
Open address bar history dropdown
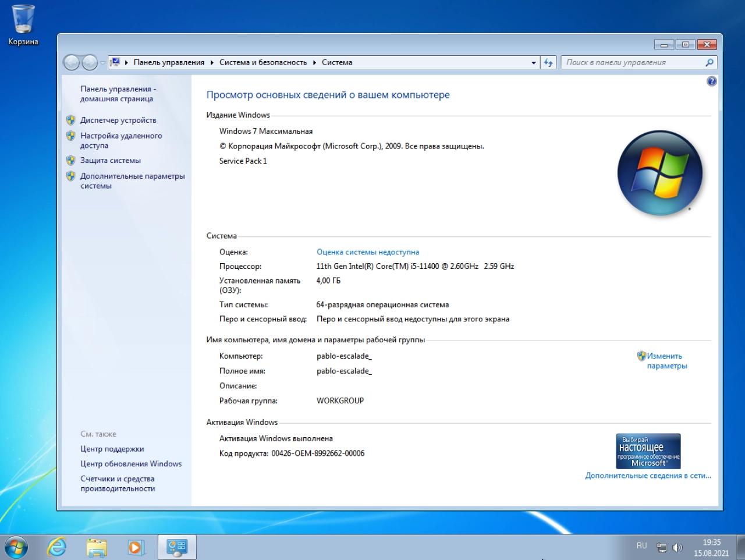(534, 63)
